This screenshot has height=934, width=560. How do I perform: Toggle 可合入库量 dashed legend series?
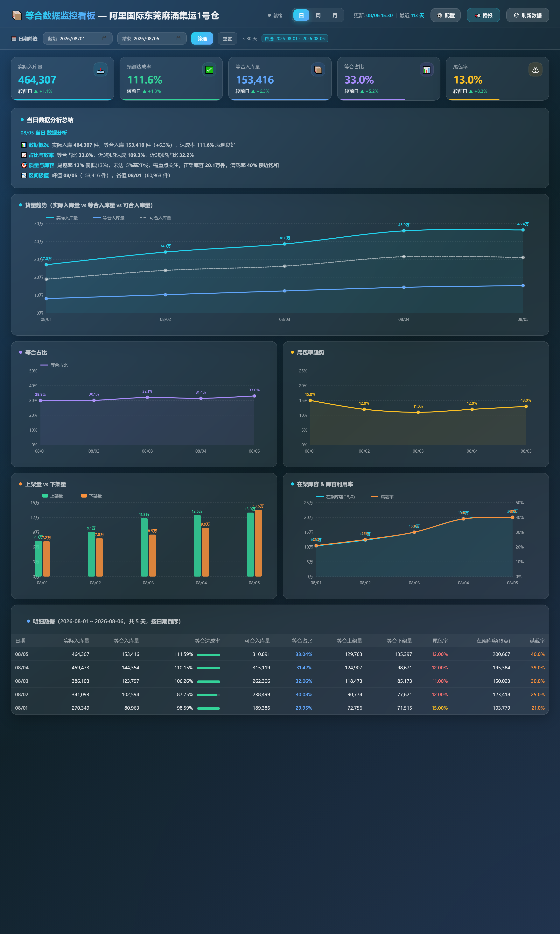156,218
